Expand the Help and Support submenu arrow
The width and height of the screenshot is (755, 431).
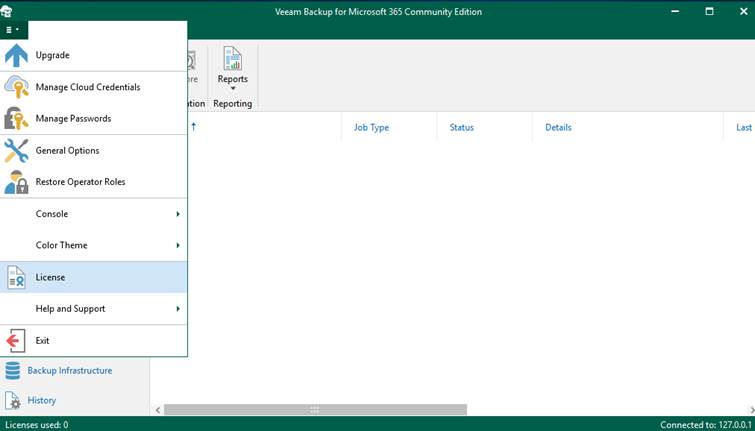(x=178, y=309)
